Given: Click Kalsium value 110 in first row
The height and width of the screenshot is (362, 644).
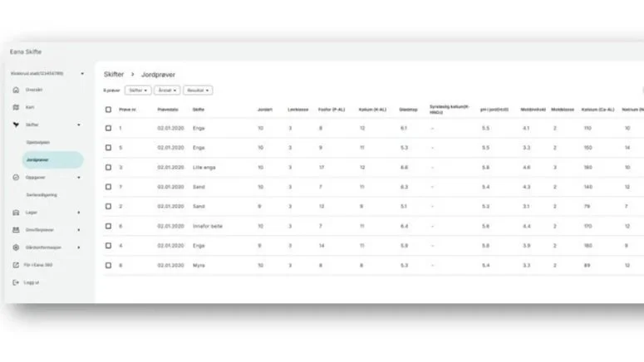Looking at the screenshot, I should (587, 128).
